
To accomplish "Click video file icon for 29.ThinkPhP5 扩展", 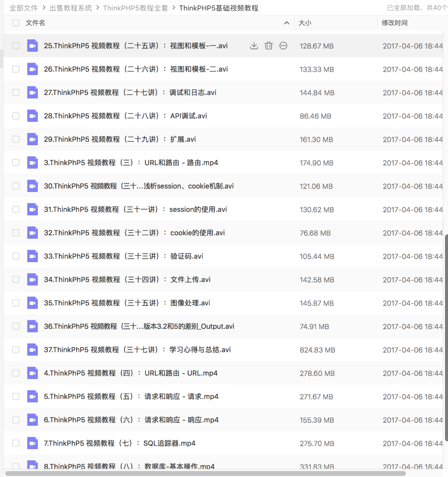I will [32, 139].
